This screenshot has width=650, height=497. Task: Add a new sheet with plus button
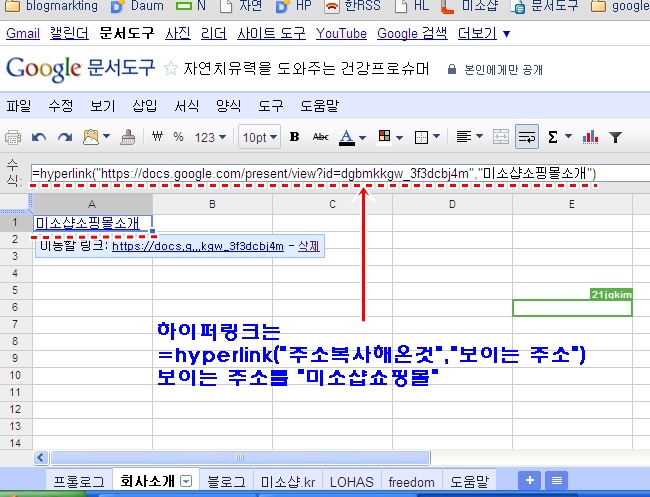point(529,480)
